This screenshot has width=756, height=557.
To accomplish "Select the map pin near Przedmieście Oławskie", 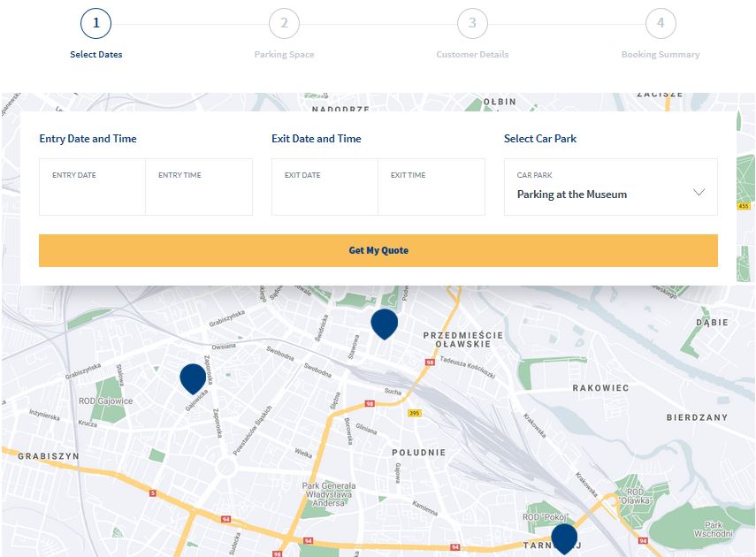I will click(x=385, y=324).
